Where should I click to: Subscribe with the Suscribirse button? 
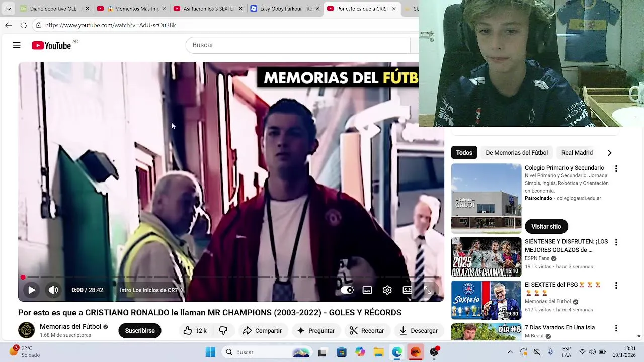[140, 331]
